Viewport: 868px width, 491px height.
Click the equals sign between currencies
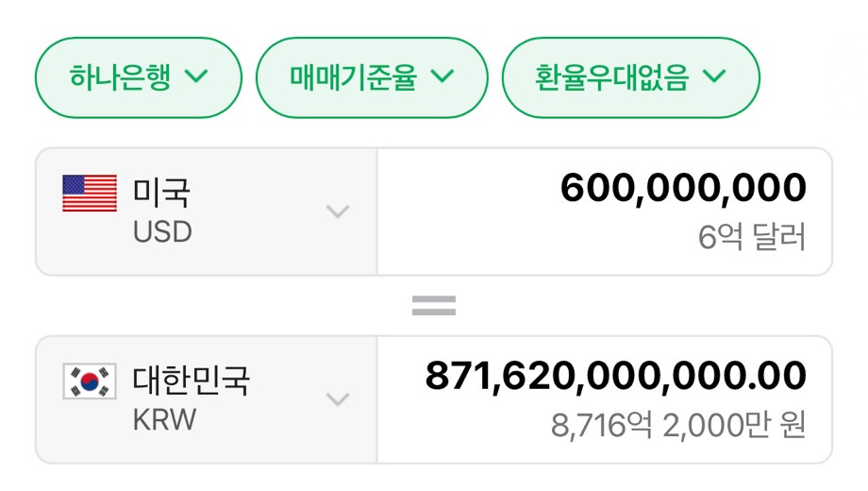point(434,305)
